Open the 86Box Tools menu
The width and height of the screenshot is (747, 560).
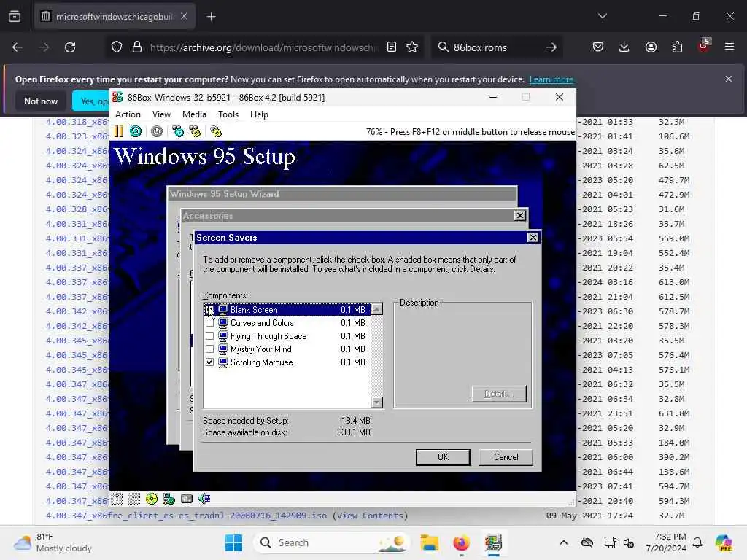(228, 114)
